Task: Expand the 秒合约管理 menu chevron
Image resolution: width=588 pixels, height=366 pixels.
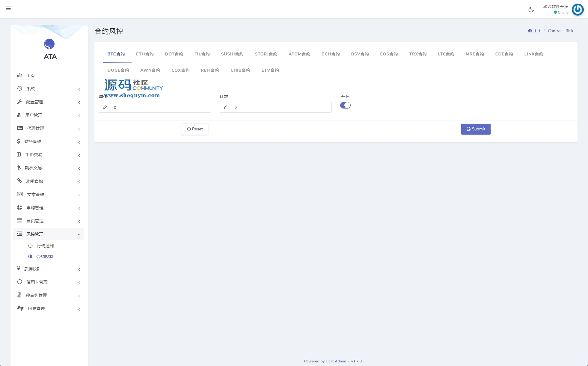Action: pyautogui.click(x=79, y=296)
